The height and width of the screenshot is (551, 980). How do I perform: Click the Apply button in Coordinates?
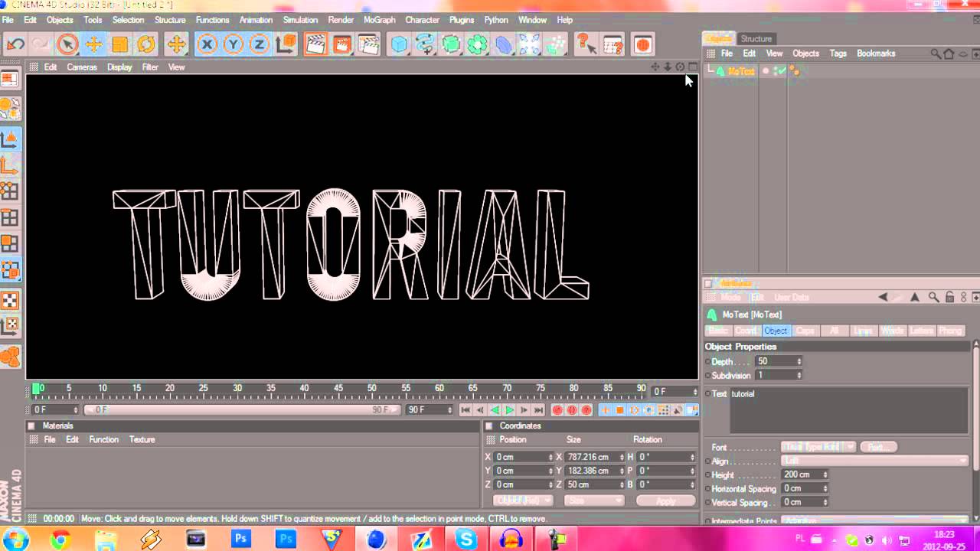pos(665,500)
